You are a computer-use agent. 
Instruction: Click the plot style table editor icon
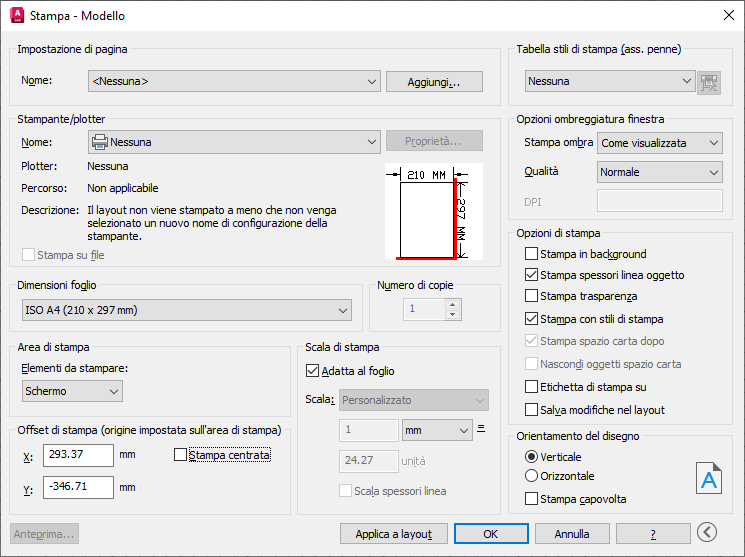[710, 82]
